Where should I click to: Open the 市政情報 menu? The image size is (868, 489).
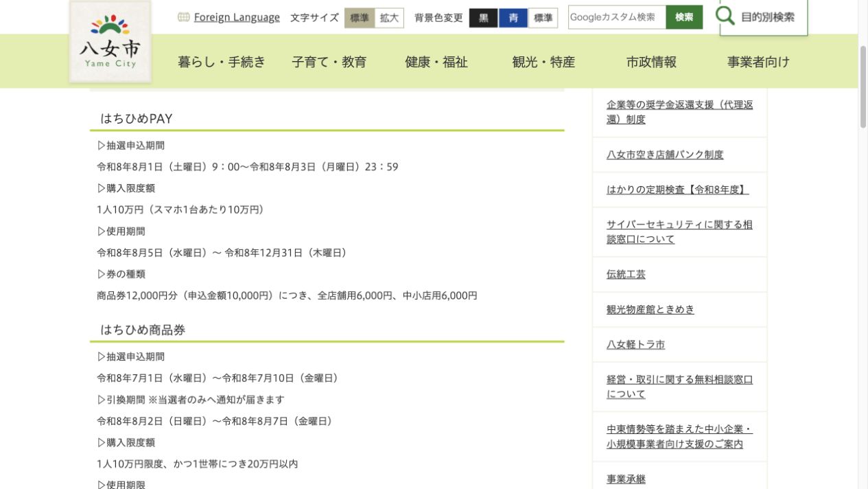(651, 62)
